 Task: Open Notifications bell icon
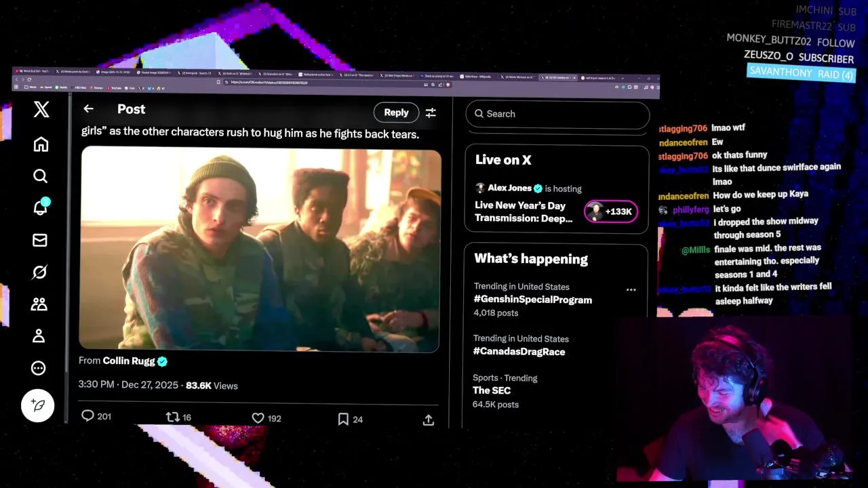coord(40,207)
